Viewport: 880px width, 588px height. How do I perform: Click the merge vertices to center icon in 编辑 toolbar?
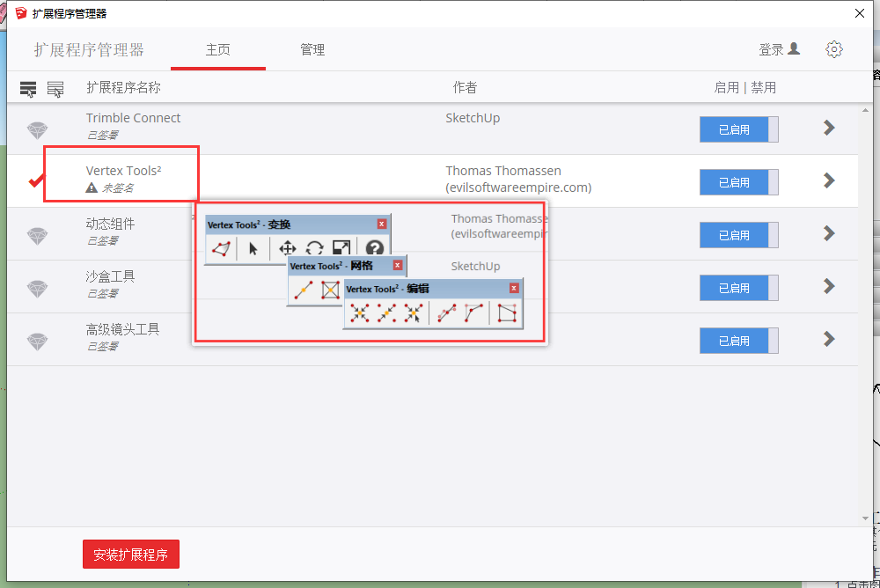[x=360, y=313]
